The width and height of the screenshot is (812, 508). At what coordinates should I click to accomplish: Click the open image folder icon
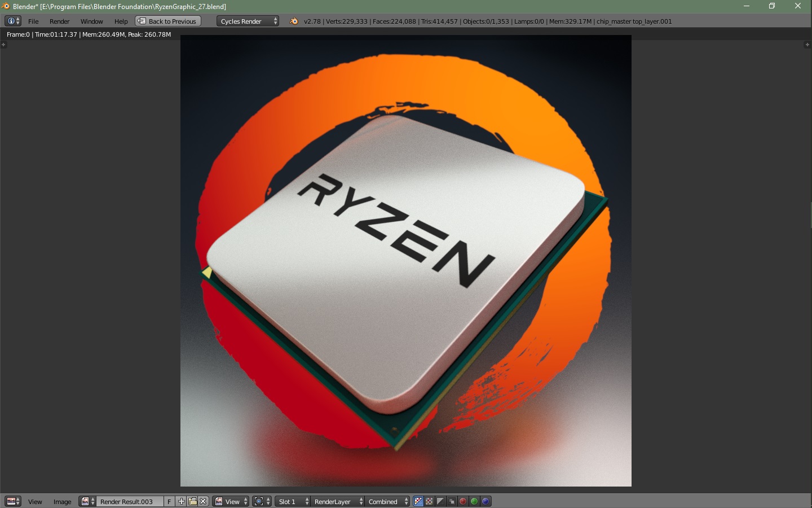[192, 501]
